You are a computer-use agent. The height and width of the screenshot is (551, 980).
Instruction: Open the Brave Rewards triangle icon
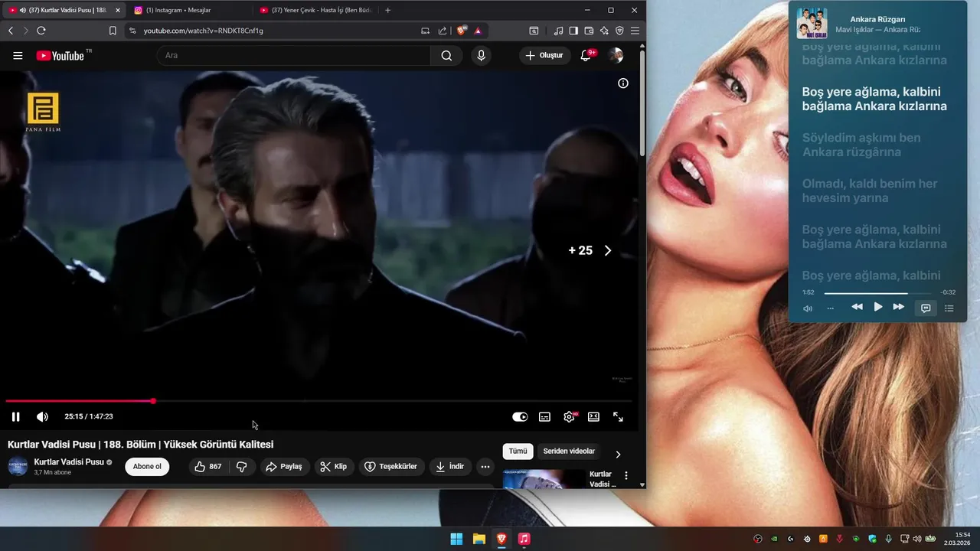click(478, 31)
